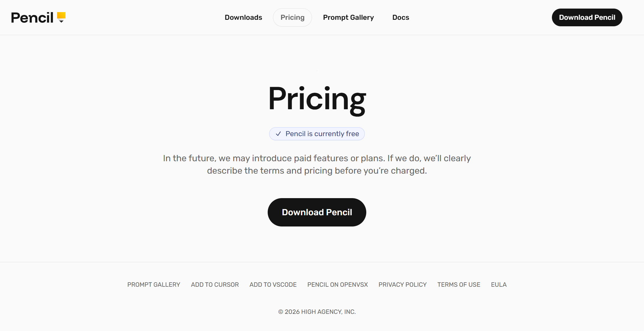Open the EULA footer link
Screen dimensions: 644x331
coord(498,285)
